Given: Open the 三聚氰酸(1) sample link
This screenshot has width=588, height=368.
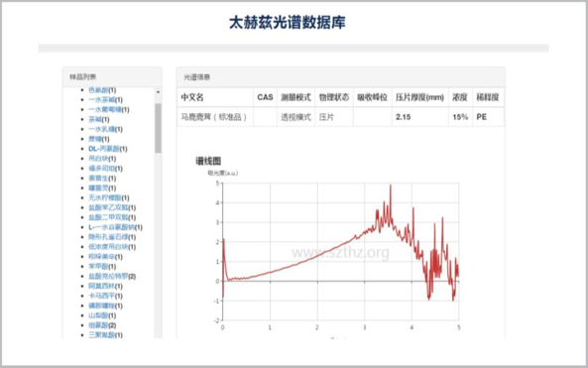Looking at the screenshot, I should point(105,334).
